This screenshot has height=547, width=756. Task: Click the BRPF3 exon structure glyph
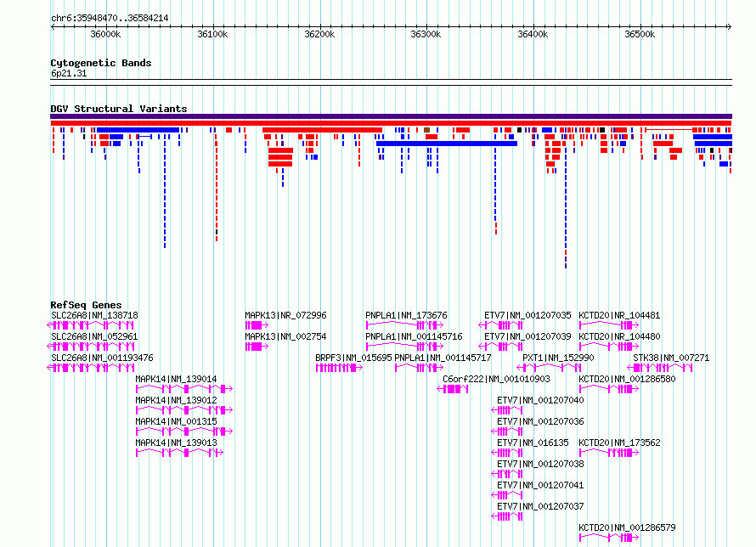coord(339,368)
